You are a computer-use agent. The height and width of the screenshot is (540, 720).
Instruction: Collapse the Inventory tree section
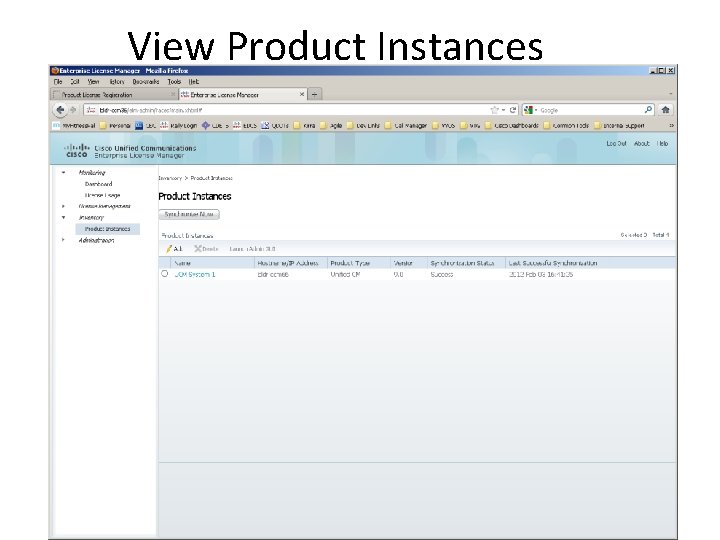[x=63, y=217]
